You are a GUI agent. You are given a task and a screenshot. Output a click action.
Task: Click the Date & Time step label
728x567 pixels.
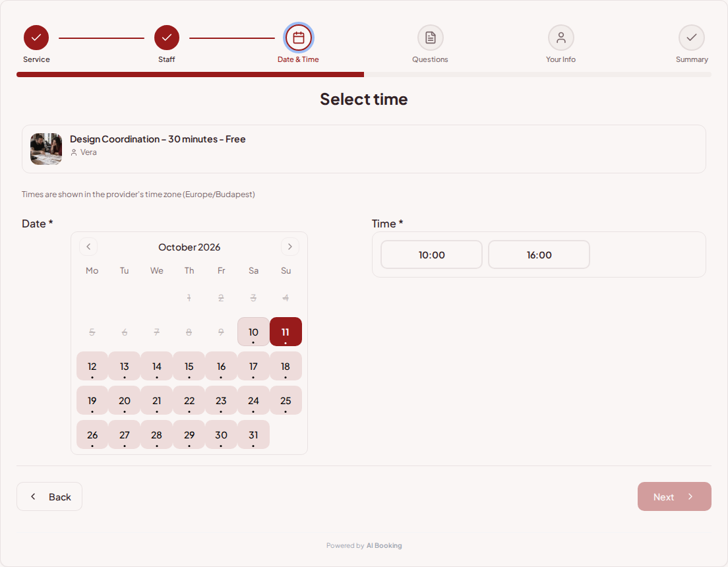point(298,59)
